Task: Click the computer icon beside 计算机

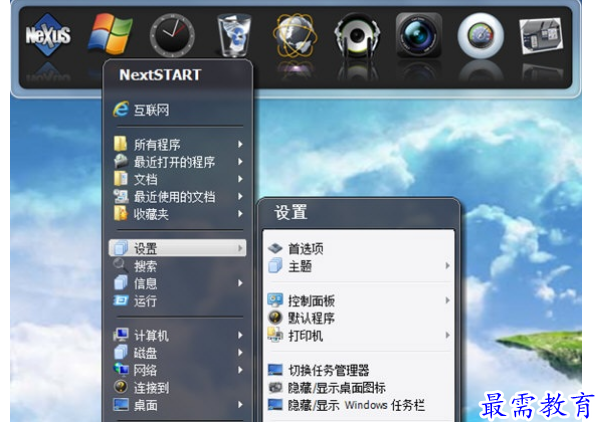Action: click(121, 335)
